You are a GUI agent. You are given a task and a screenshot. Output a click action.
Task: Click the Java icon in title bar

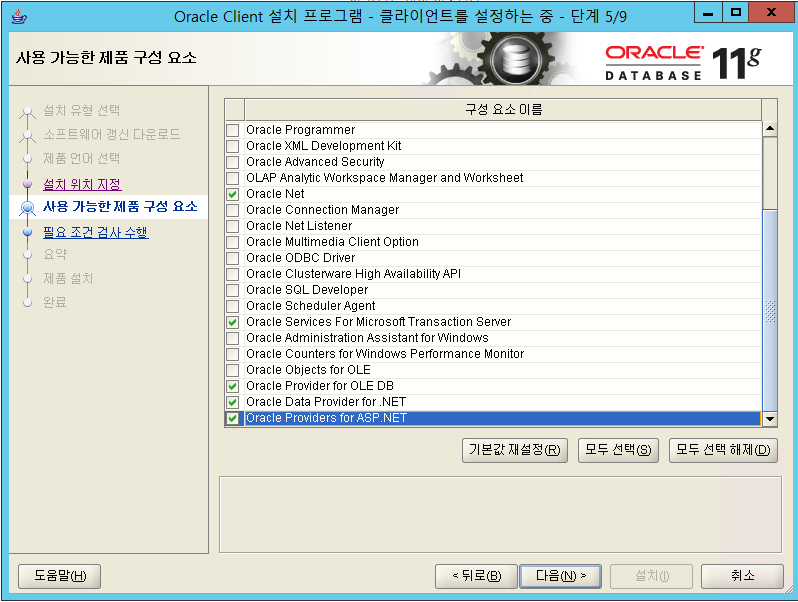coord(19,16)
